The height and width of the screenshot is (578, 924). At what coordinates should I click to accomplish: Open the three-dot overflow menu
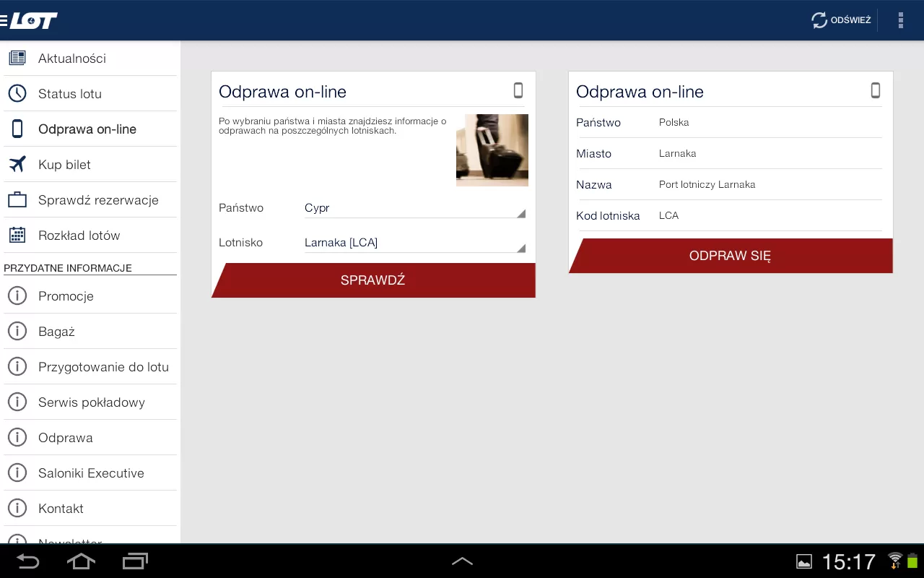coord(900,20)
